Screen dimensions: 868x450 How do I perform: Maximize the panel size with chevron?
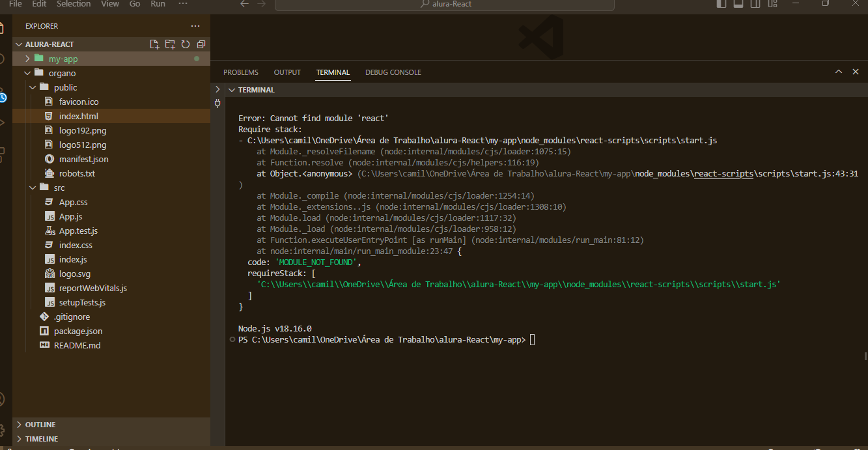(839, 72)
